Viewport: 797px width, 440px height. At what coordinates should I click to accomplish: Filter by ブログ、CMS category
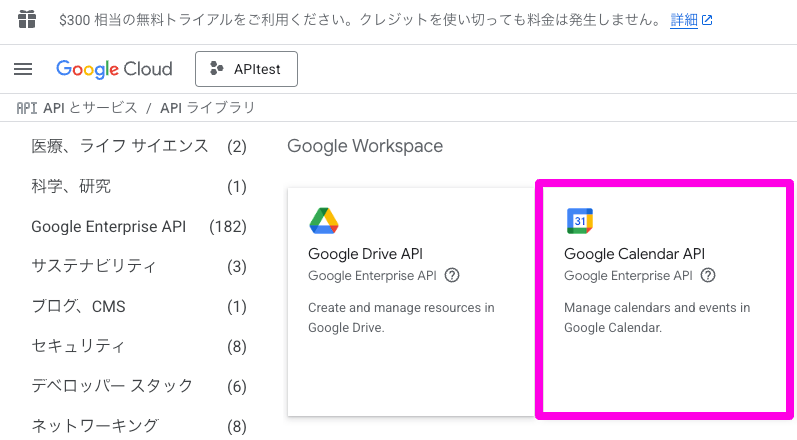tap(139, 306)
